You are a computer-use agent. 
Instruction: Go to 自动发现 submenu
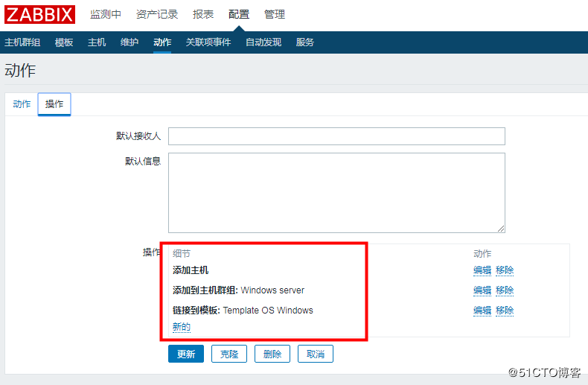tap(263, 42)
